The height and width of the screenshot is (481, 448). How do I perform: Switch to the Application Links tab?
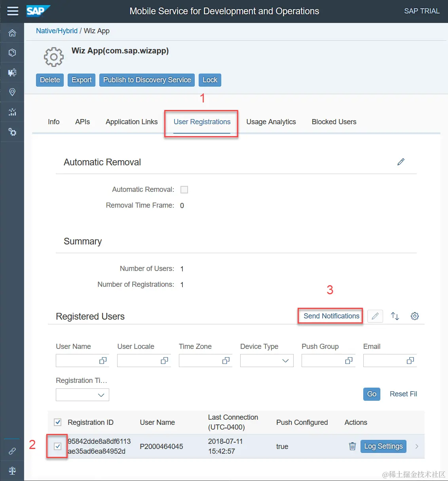131,122
